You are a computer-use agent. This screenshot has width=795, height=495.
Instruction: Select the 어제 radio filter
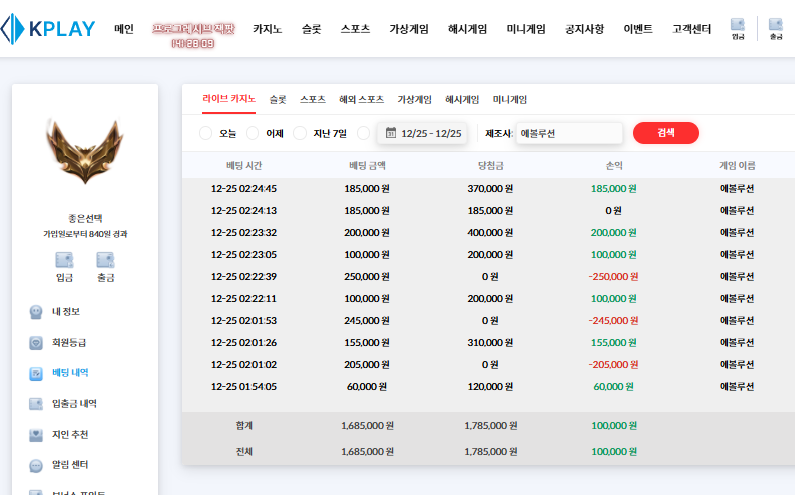tap(253, 133)
